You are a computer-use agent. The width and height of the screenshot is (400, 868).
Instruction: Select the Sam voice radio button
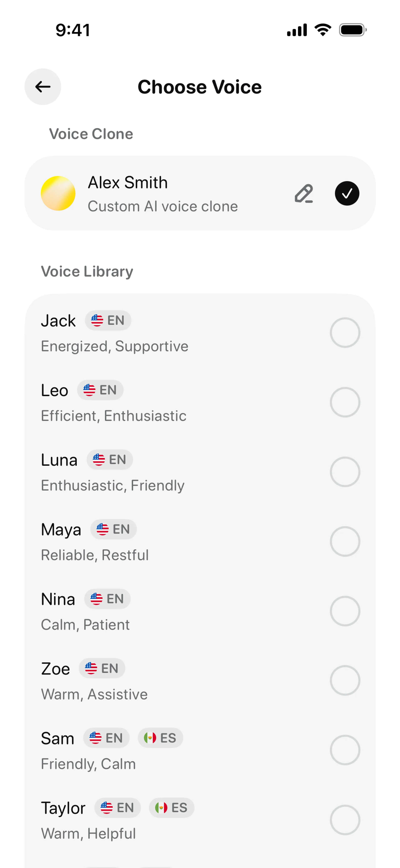click(x=345, y=750)
